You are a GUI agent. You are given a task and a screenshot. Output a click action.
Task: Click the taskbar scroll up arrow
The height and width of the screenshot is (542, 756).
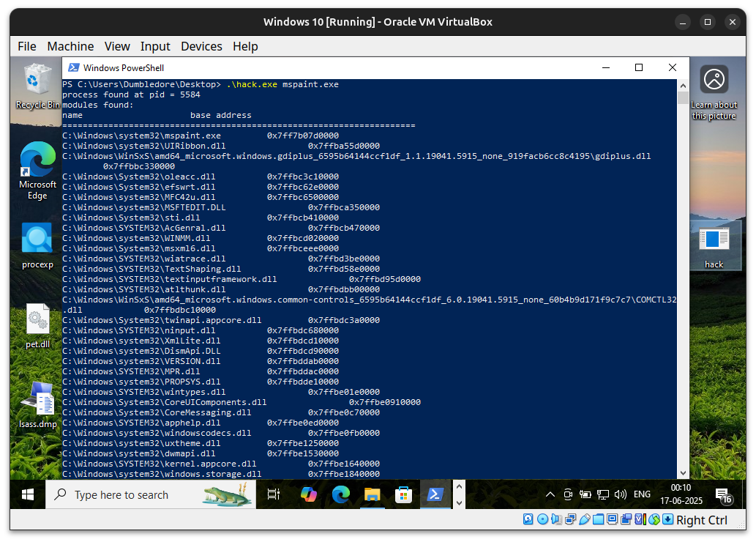click(x=459, y=486)
